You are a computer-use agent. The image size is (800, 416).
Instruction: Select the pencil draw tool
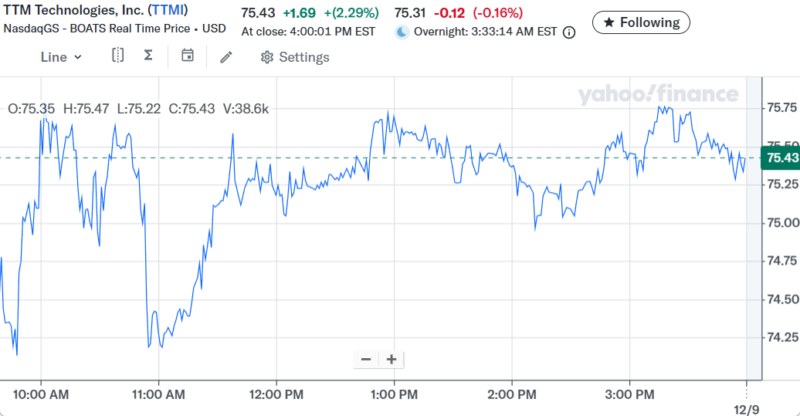pos(226,57)
